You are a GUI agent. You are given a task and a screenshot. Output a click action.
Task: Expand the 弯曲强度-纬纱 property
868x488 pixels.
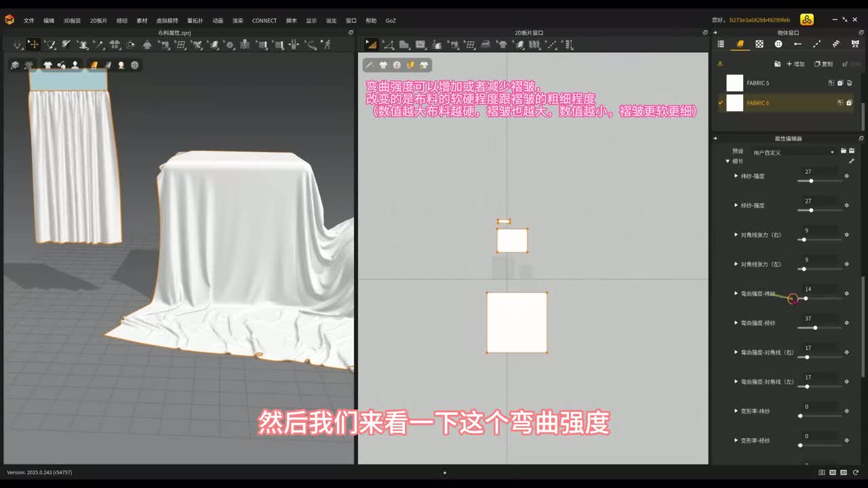click(736, 293)
